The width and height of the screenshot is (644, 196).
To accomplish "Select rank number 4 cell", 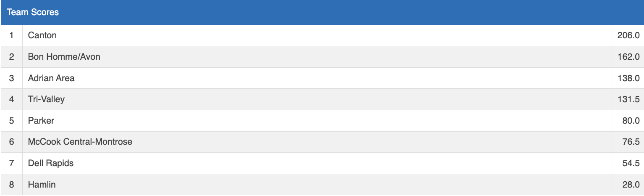I will pyautogui.click(x=11, y=99).
